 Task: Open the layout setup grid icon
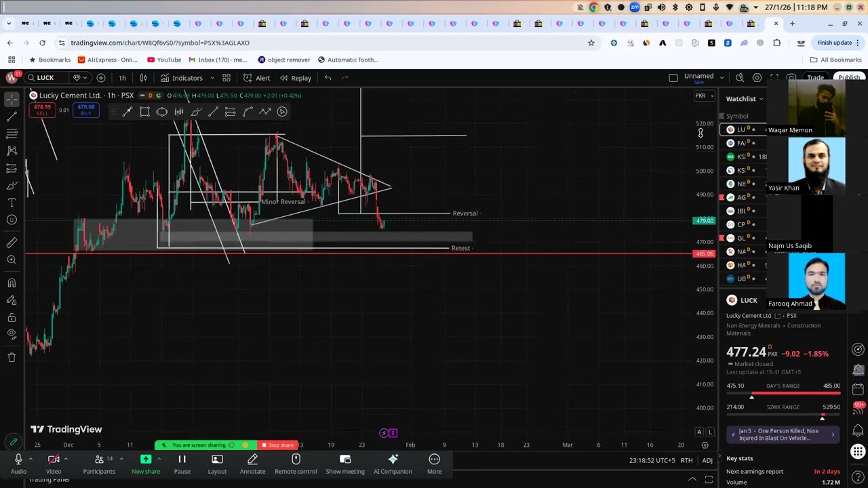pos(226,78)
